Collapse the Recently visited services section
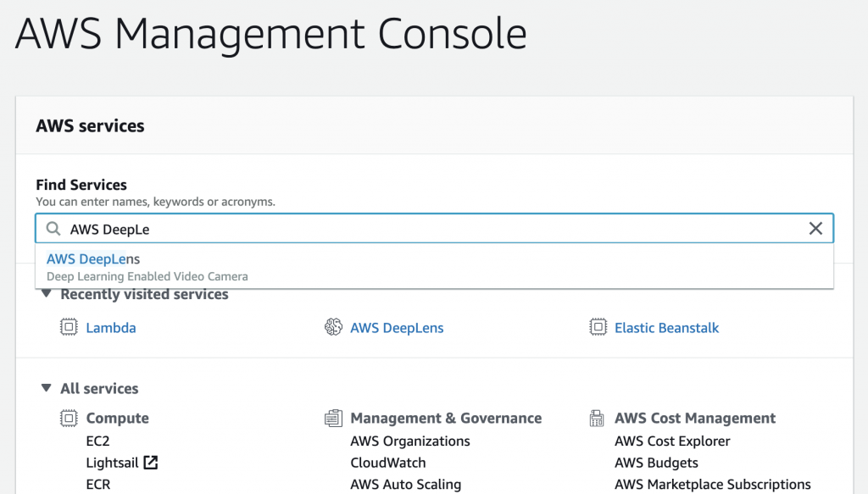868x494 pixels. (47, 294)
